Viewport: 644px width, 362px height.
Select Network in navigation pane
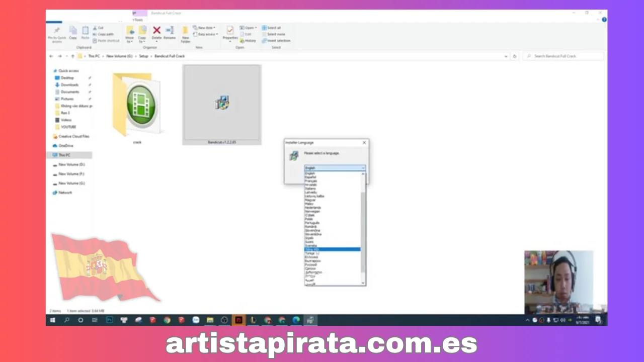coord(65,193)
